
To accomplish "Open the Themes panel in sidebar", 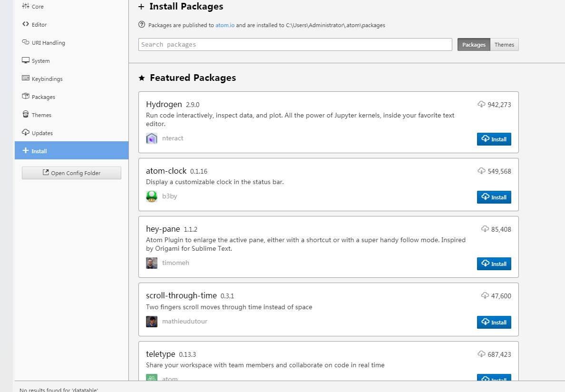I will 71,115.
